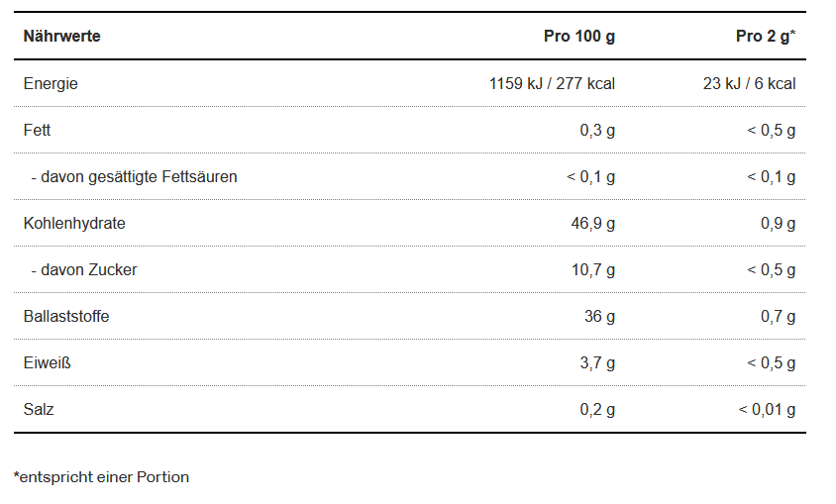
Task: Click the 0,3 g fat value
Action: [597, 130]
